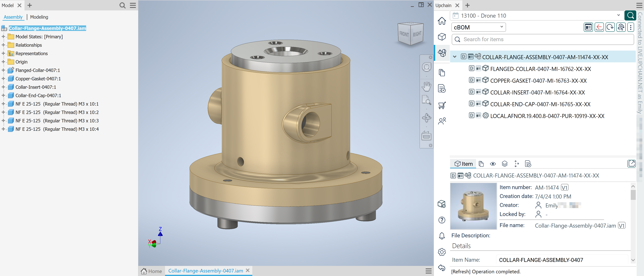
Task: Open the documents icon in Upchain sidebar
Action: pyautogui.click(x=442, y=73)
